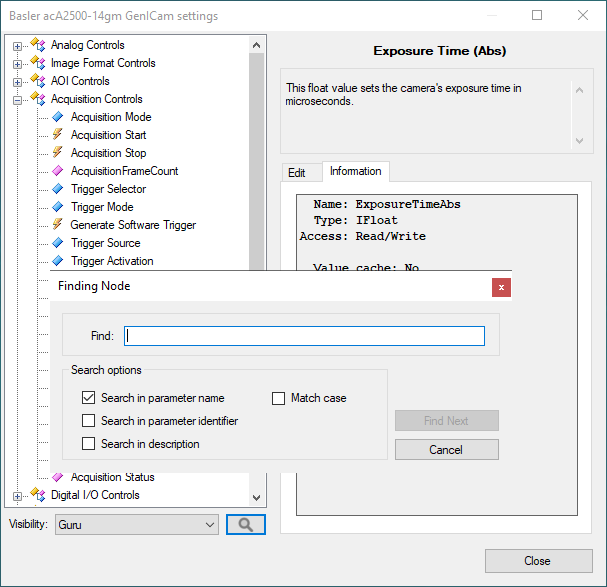607x587 pixels.
Task: Click the Close button at bottom right
Action: click(537, 561)
